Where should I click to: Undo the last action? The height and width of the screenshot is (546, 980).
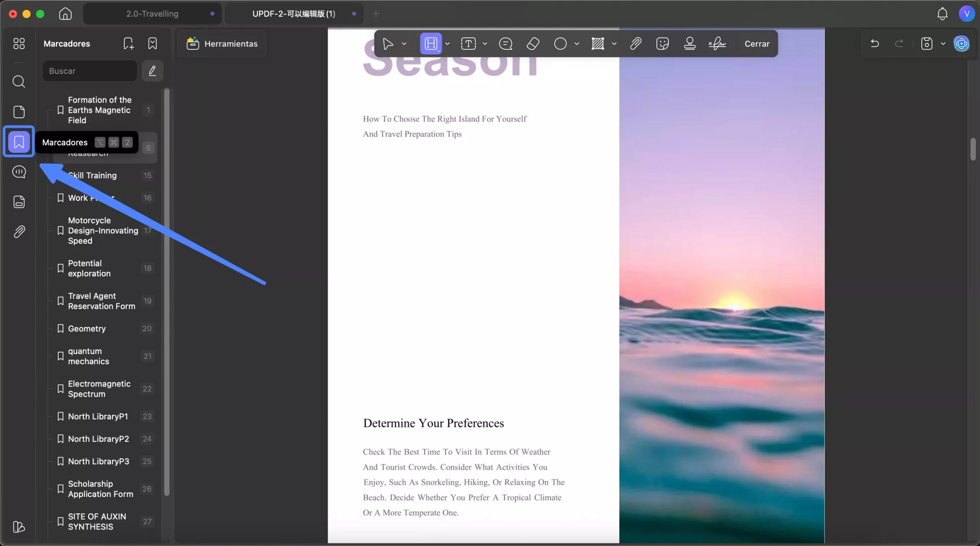click(x=875, y=44)
